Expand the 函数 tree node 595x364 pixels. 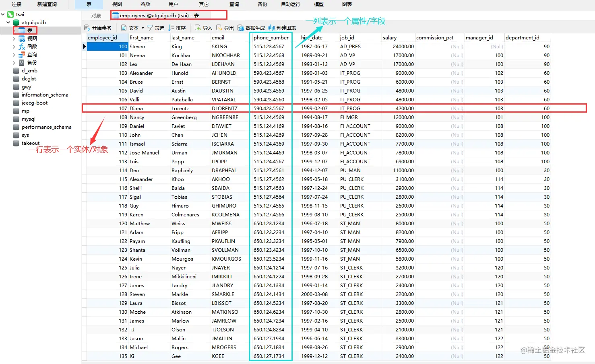click(x=14, y=47)
